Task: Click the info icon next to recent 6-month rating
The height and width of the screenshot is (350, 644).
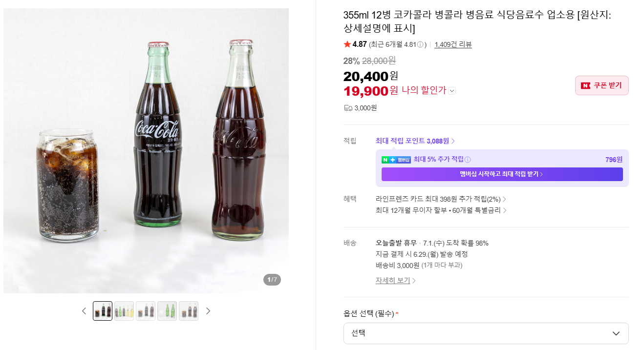Action: 420,44
